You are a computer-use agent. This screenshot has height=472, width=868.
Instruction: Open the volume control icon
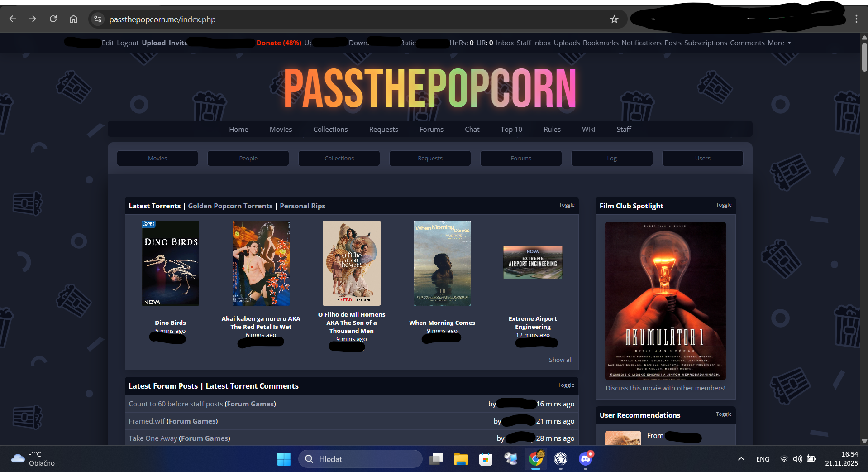[x=797, y=459]
